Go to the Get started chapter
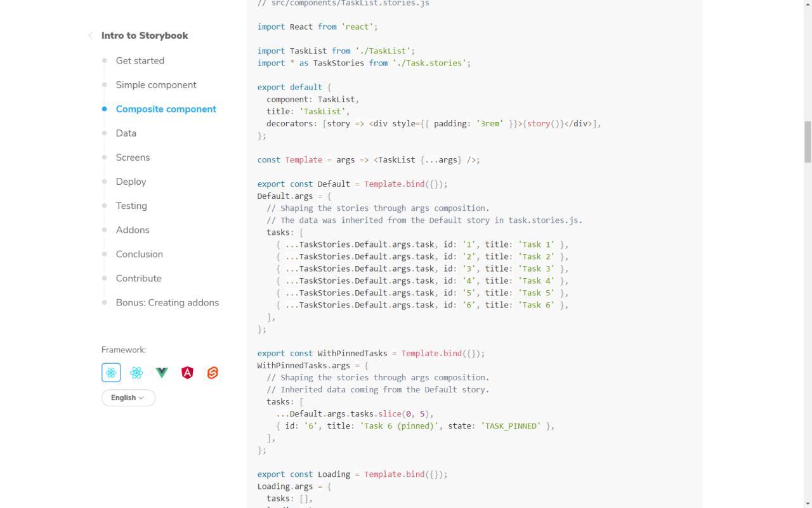 point(140,61)
